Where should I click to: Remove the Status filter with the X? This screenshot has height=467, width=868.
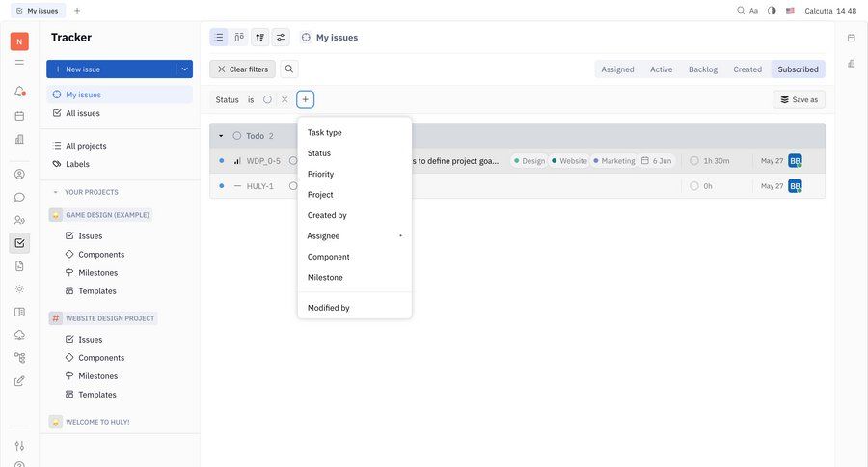tap(285, 99)
